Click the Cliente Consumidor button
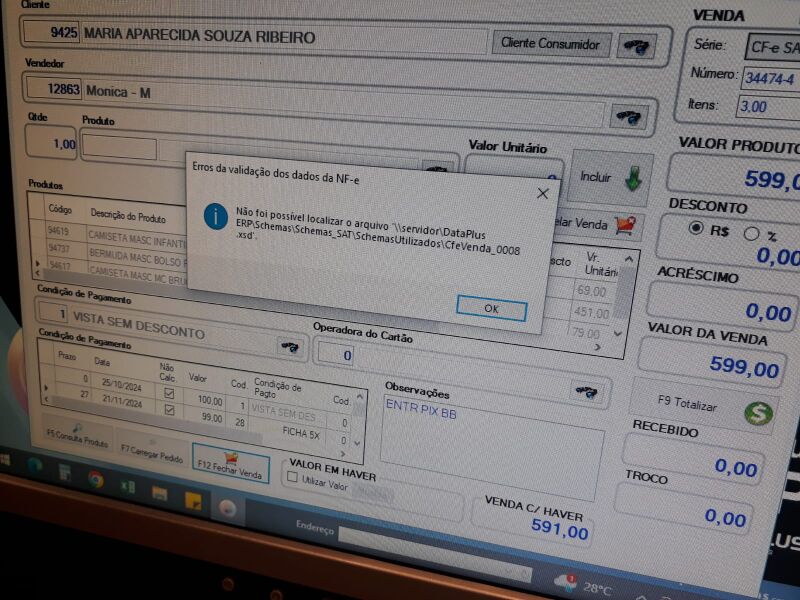This screenshot has height=600, width=800. (551, 44)
